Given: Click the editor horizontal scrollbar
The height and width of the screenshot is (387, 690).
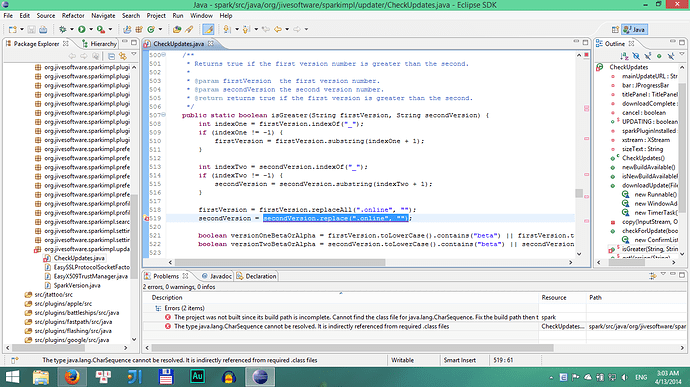Looking at the screenshot, I should (x=280, y=262).
